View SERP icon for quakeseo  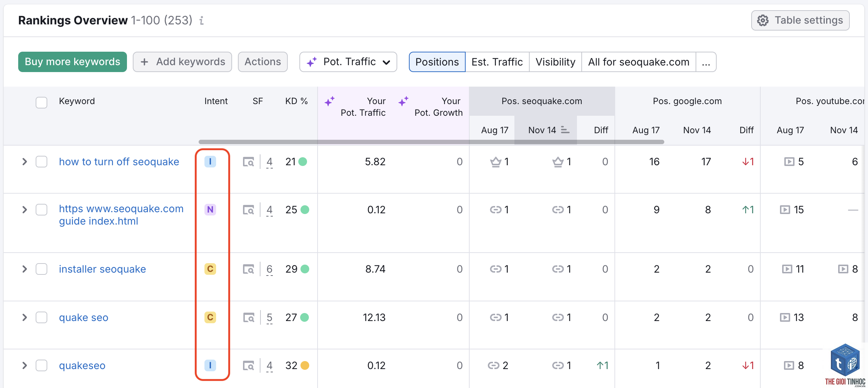click(x=248, y=365)
